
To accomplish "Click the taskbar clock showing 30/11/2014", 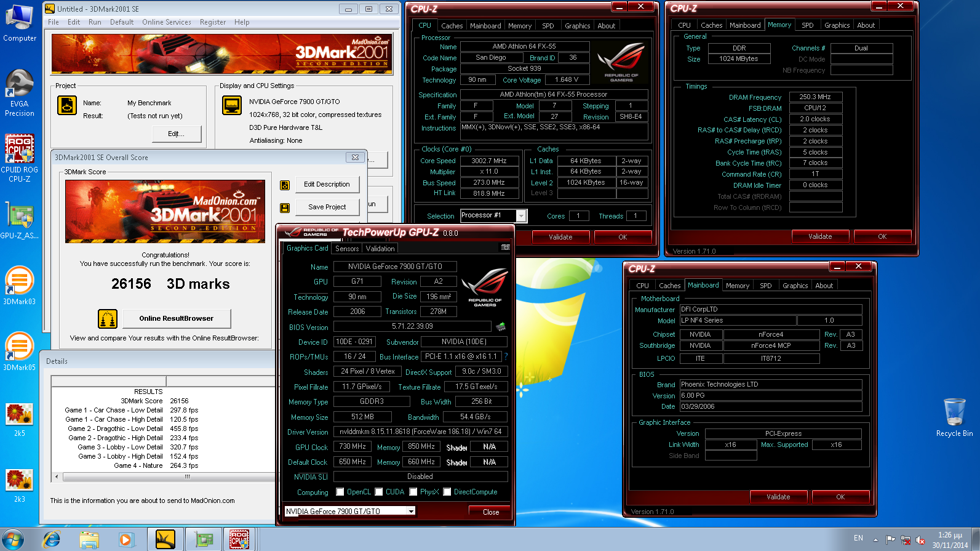I will click(950, 540).
